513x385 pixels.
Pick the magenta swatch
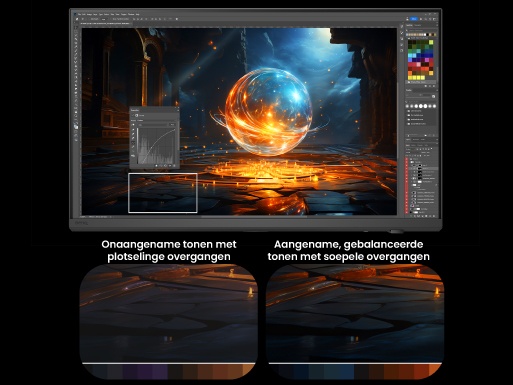427,60
